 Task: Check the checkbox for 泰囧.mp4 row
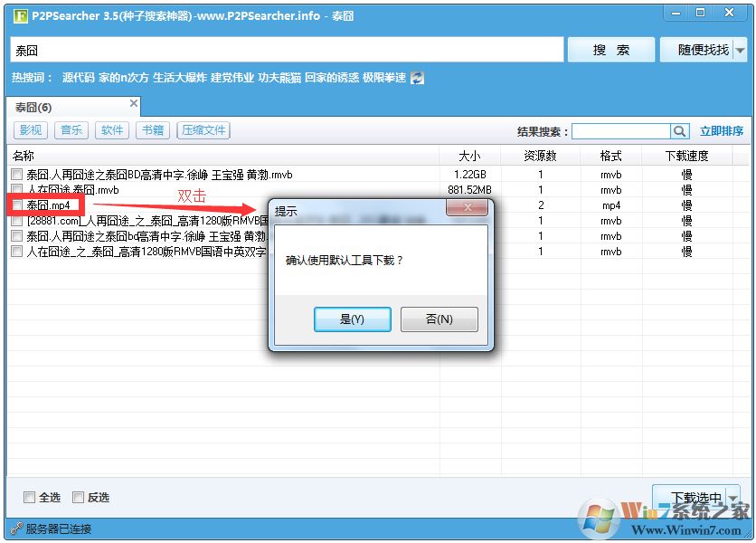click(x=19, y=205)
